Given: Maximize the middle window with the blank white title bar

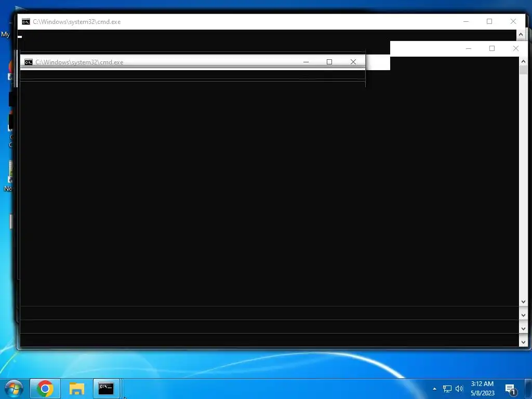Looking at the screenshot, I should click(492, 48).
